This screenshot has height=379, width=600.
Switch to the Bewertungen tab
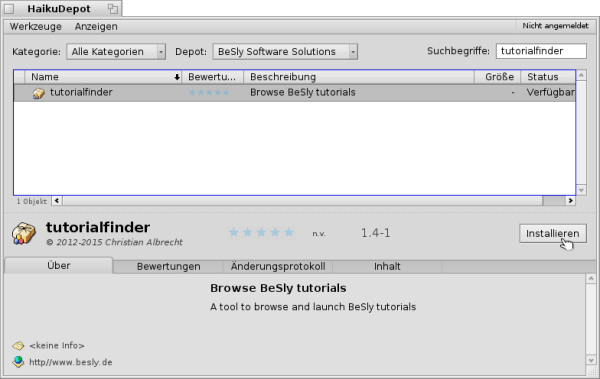168,266
